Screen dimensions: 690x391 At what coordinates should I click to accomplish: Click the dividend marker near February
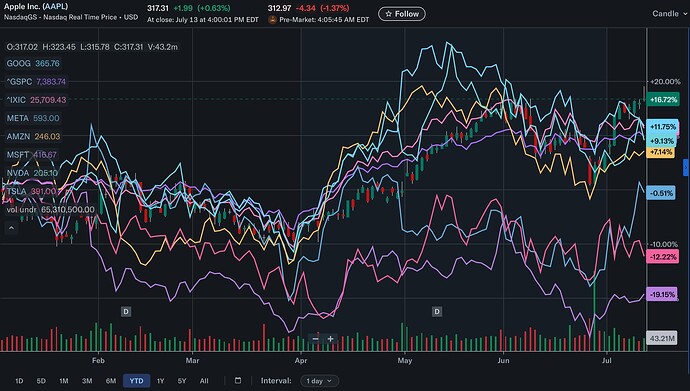click(126, 312)
